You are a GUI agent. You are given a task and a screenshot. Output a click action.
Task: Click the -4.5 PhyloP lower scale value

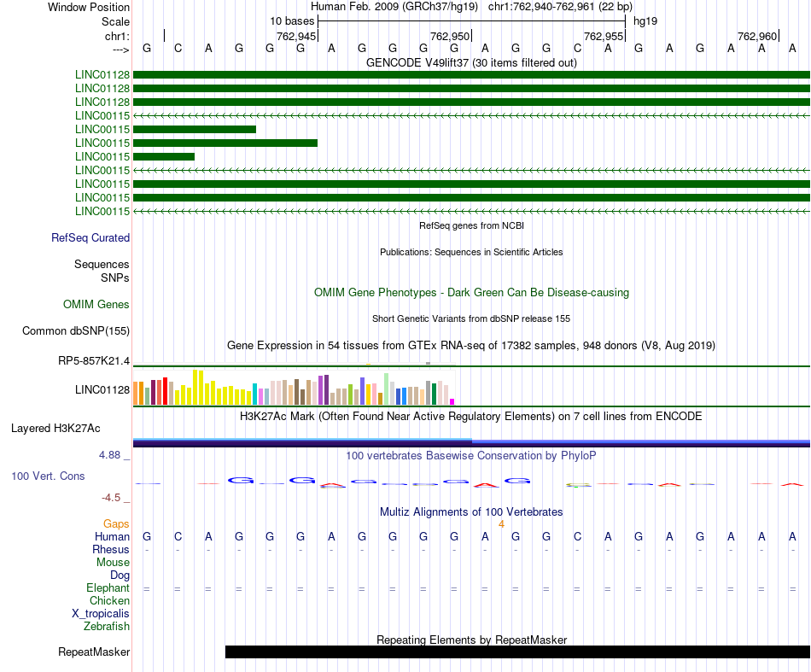click(x=111, y=498)
